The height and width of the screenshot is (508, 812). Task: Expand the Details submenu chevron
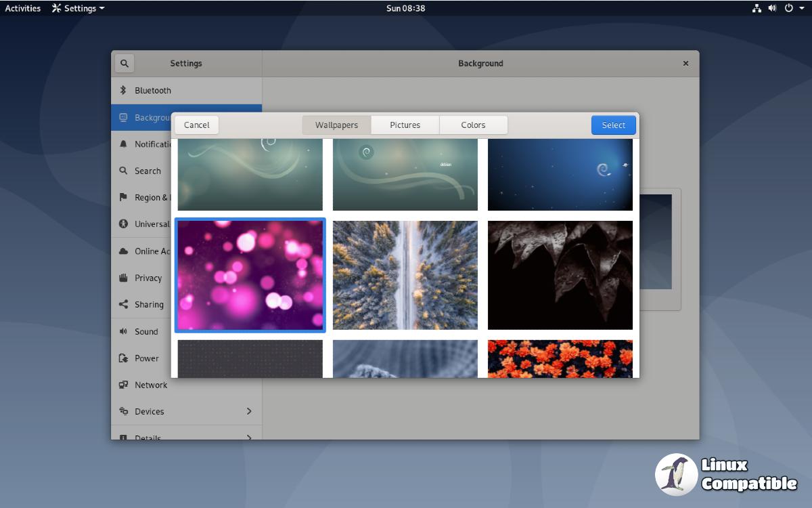pyautogui.click(x=249, y=437)
